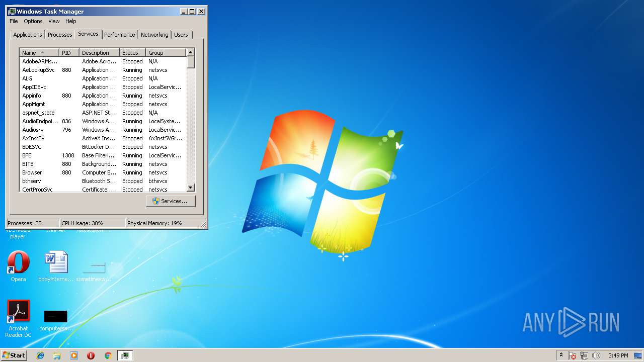Screen dimensions: 644x362
Task: Switch to the Applications tab
Action: point(27,35)
